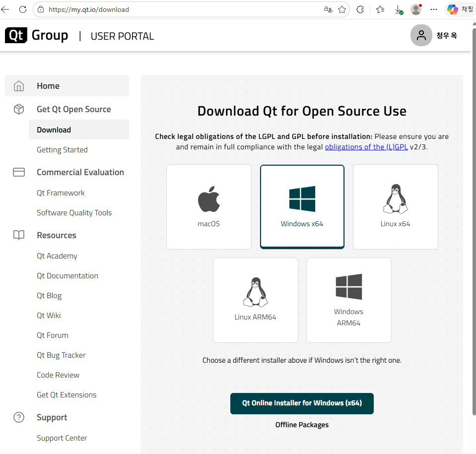This screenshot has height=454, width=476.
Task: Open Qt Documentation in the sidebar
Action: click(x=68, y=275)
